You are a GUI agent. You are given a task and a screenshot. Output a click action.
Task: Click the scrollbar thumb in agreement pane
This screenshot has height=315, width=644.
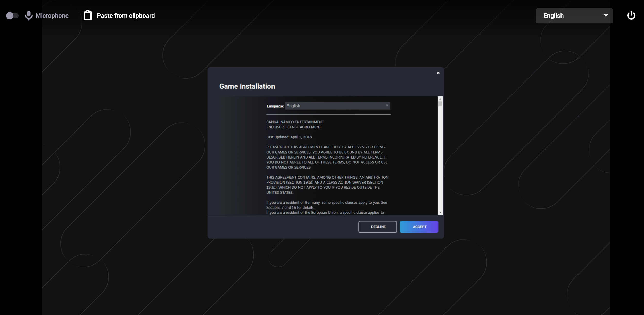(x=440, y=104)
